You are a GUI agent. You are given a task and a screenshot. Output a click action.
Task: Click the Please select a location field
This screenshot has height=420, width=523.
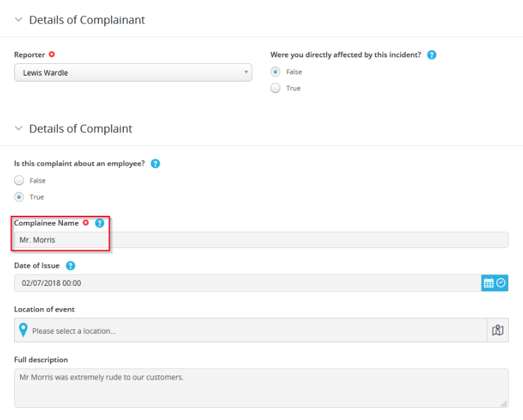251,330
